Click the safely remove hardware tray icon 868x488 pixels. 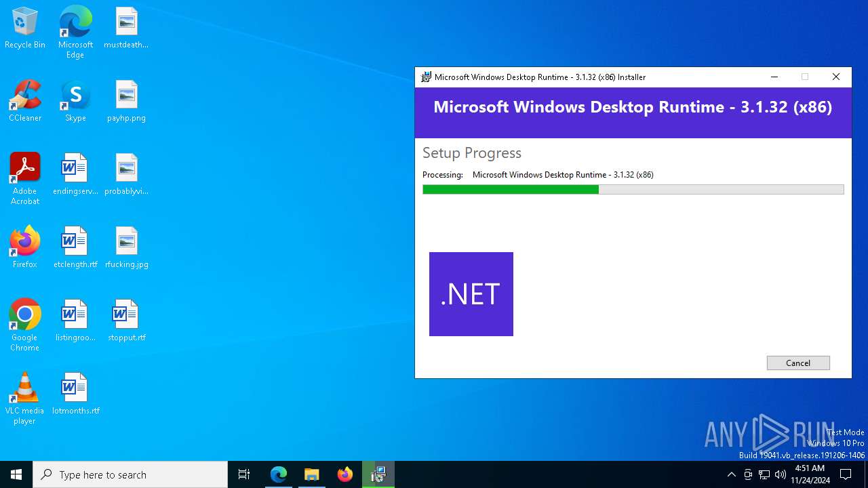click(x=748, y=474)
